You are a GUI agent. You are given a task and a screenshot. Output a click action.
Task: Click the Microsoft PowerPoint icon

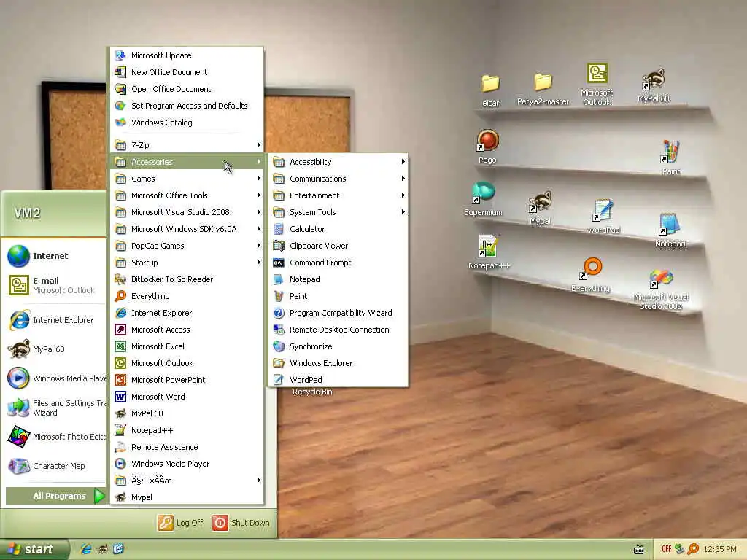[120, 379]
